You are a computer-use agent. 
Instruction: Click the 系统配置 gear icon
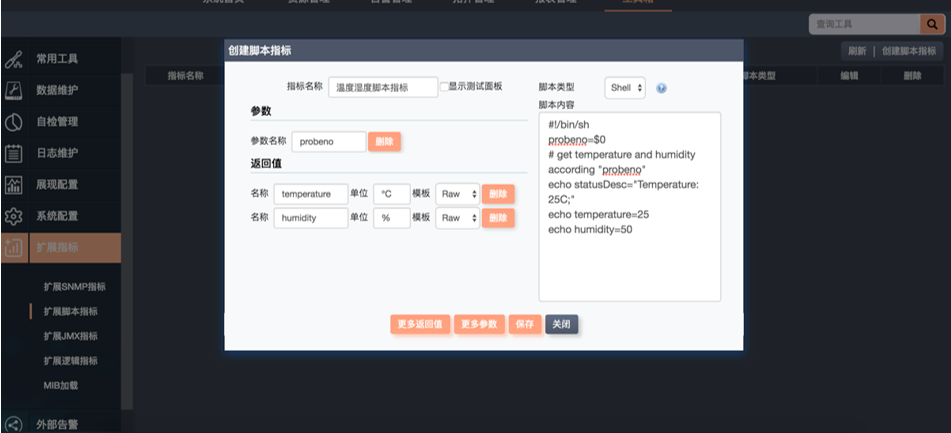[x=14, y=216]
